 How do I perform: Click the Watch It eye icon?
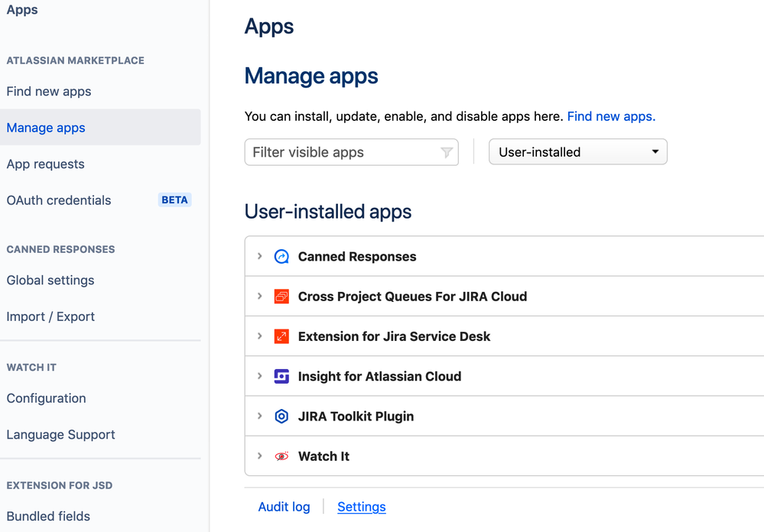(x=281, y=456)
